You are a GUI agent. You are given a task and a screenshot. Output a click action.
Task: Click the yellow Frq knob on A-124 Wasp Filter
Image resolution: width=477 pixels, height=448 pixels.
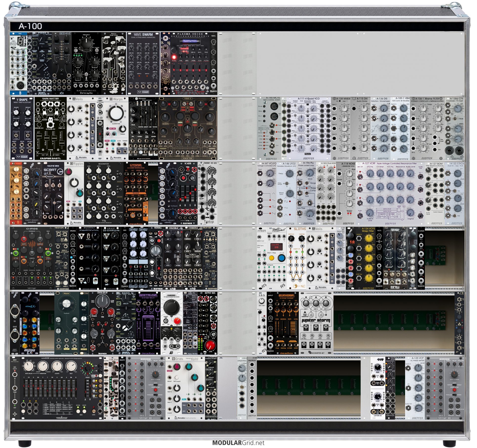tap(369, 248)
